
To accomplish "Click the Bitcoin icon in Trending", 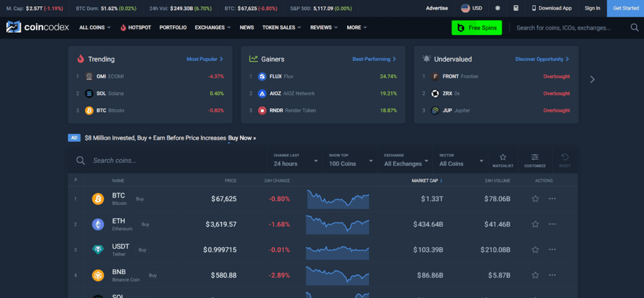I will (x=89, y=111).
